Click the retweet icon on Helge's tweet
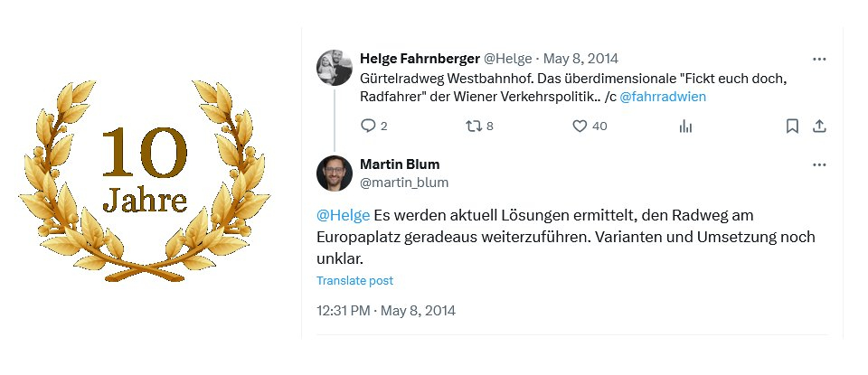Image resolution: width=868 pixels, height=375 pixels. tap(473, 127)
